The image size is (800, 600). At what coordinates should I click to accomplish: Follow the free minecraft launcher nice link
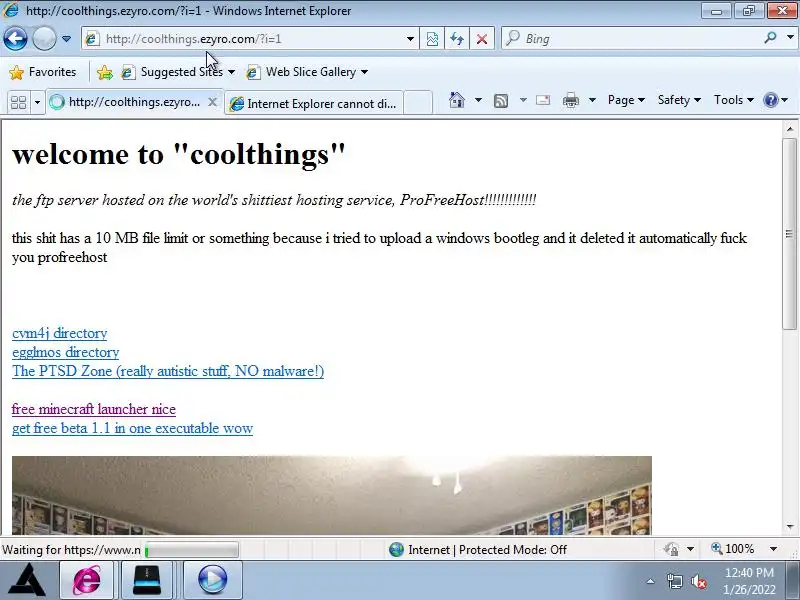point(94,409)
